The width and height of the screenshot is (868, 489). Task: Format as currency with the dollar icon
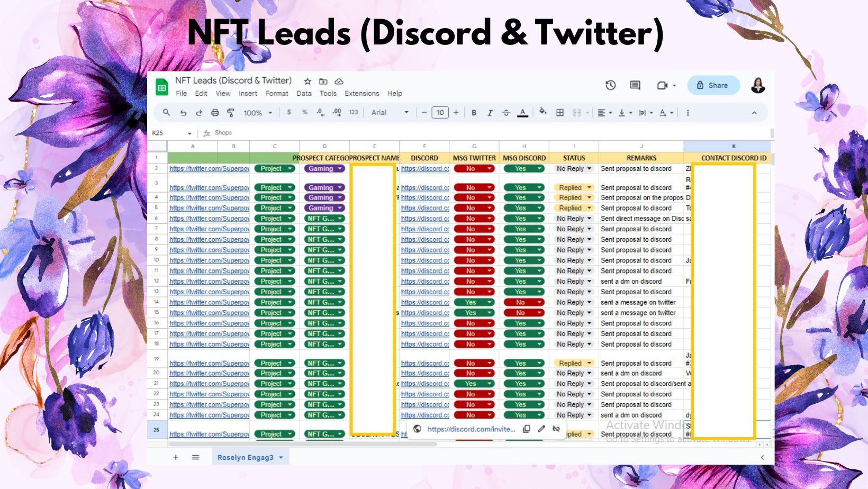tap(289, 112)
